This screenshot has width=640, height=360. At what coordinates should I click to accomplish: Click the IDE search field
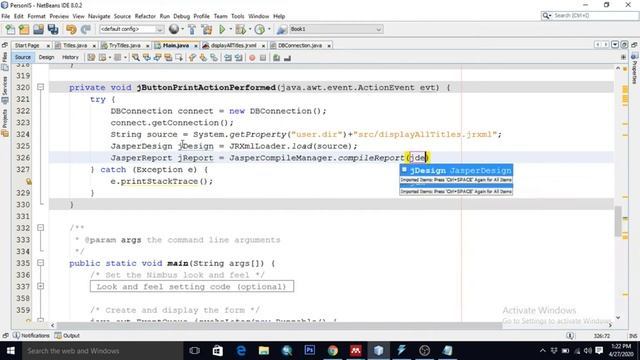coord(590,16)
